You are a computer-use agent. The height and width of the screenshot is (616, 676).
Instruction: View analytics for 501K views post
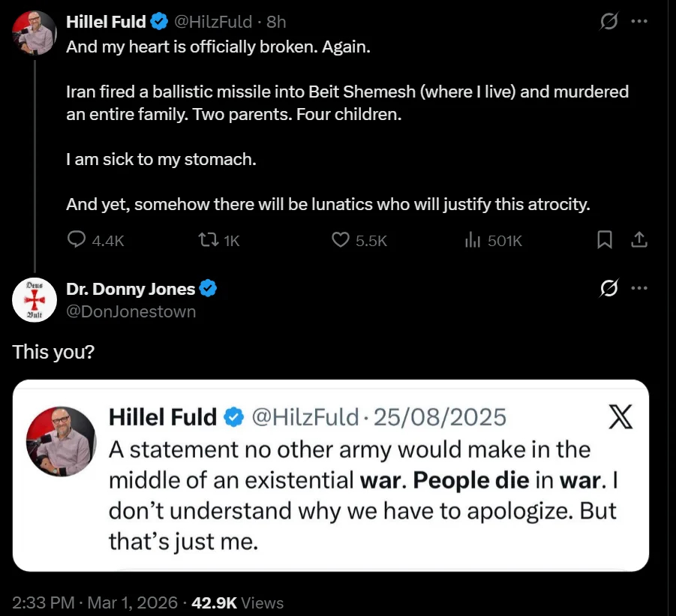point(473,240)
